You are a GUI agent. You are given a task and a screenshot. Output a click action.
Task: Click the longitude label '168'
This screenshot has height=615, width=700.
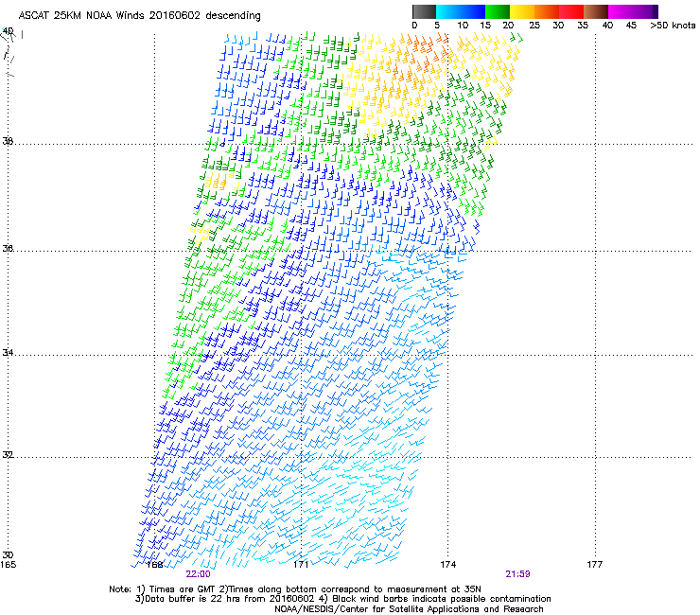155,565
